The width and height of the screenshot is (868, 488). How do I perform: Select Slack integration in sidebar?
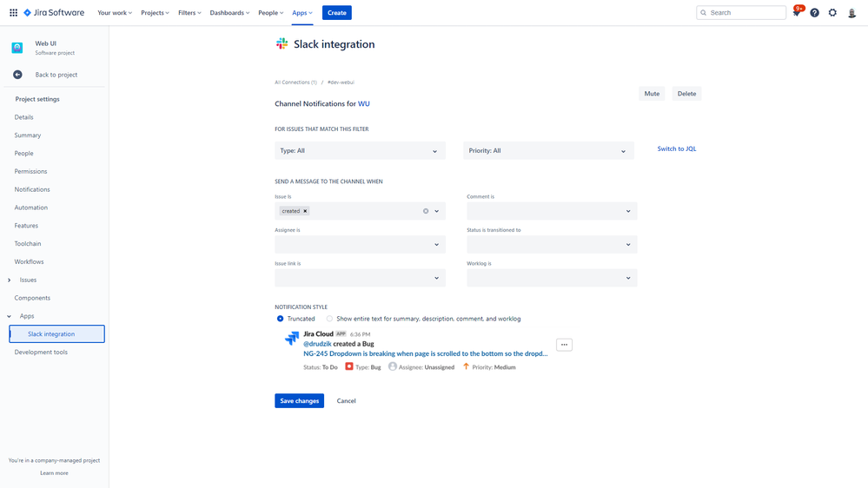click(57, 333)
